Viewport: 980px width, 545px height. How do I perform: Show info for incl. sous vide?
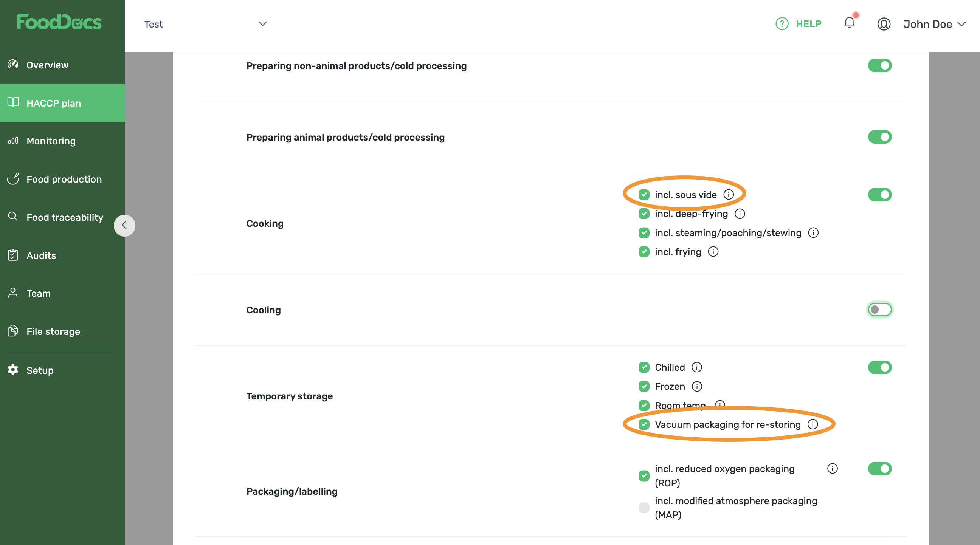coord(729,195)
